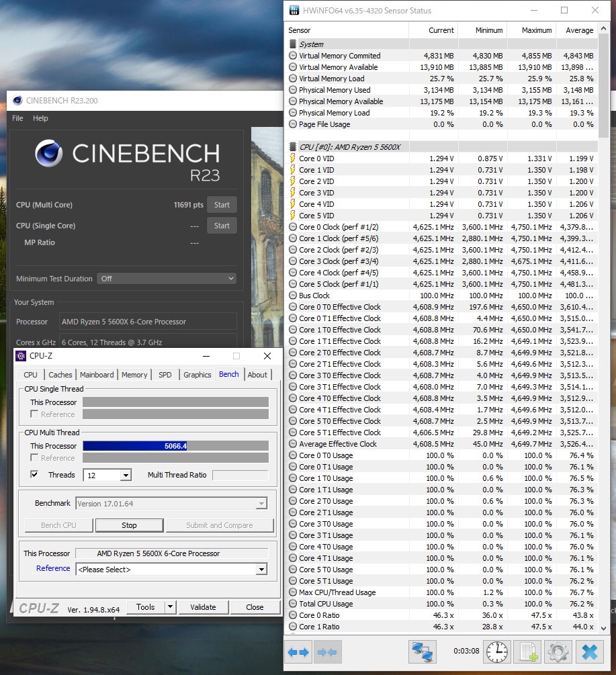Switch to the SPD tab in CPU-Z

pos(165,375)
